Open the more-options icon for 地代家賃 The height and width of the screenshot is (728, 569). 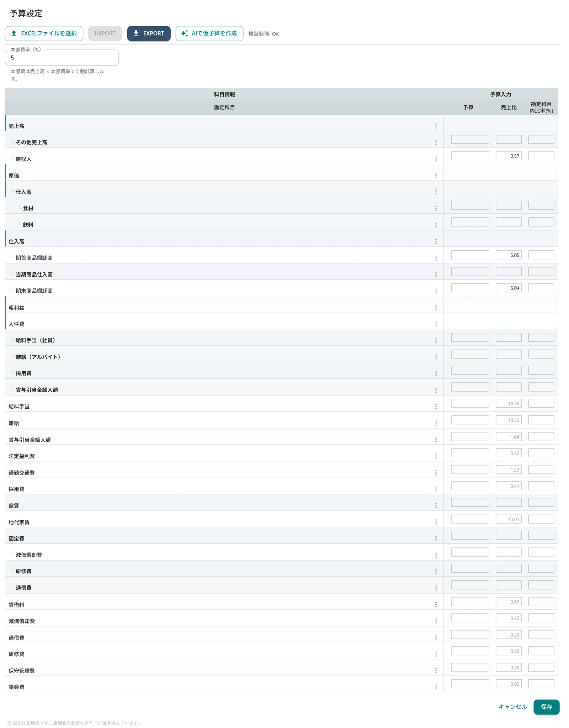click(436, 522)
